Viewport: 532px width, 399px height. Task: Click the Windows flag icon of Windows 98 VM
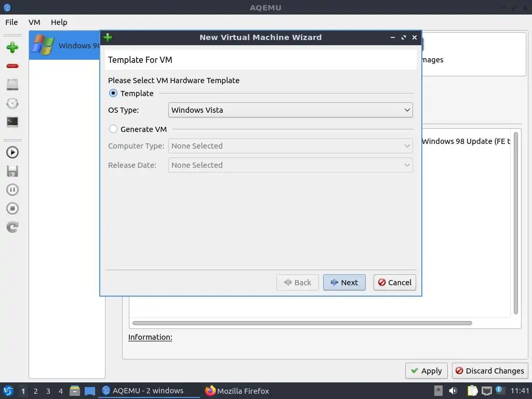pyautogui.click(x=43, y=45)
